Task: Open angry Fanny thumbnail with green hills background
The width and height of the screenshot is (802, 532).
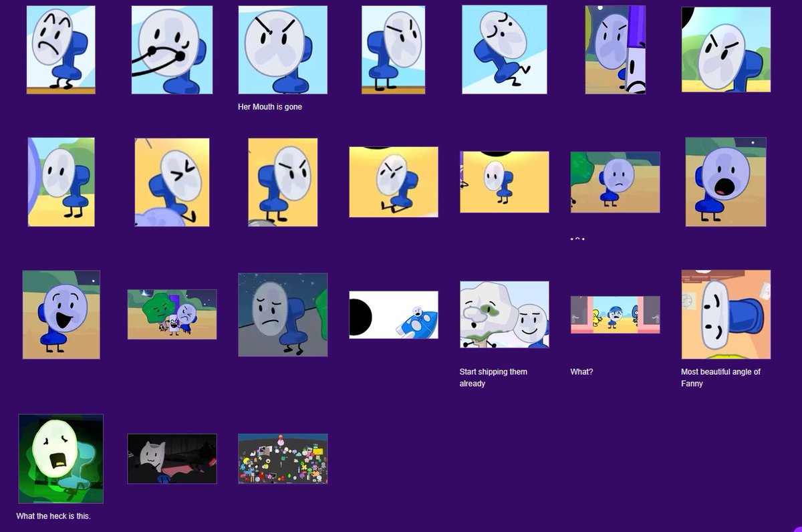Action: click(x=726, y=50)
